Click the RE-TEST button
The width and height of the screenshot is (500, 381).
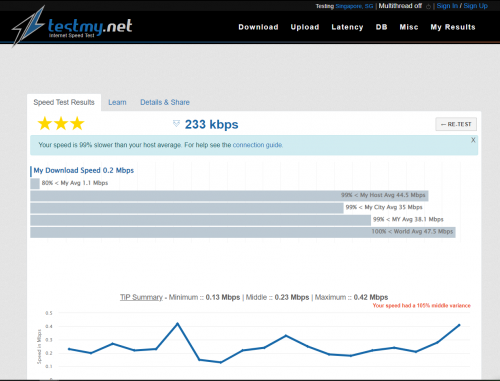tap(456, 124)
